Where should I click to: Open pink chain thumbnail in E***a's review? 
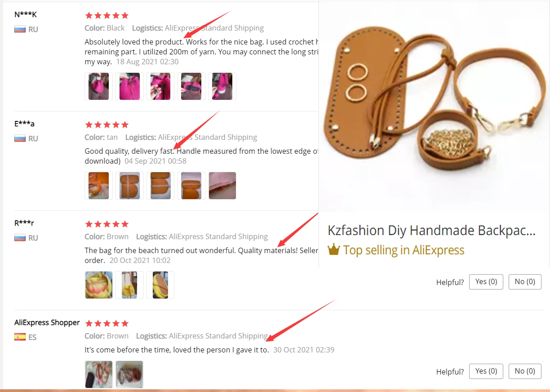coord(222,186)
